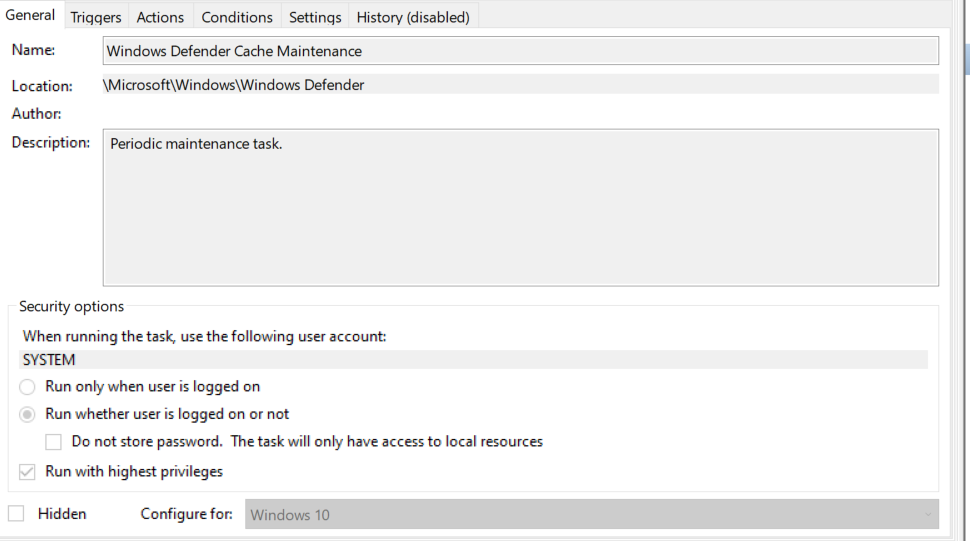Click the Location label
970x541 pixels.
pyautogui.click(x=42, y=86)
